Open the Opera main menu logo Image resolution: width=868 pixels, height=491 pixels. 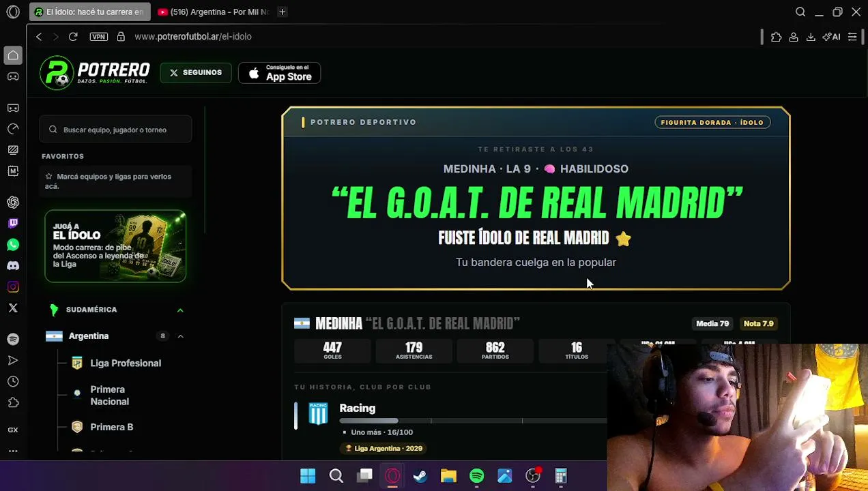tap(13, 12)
